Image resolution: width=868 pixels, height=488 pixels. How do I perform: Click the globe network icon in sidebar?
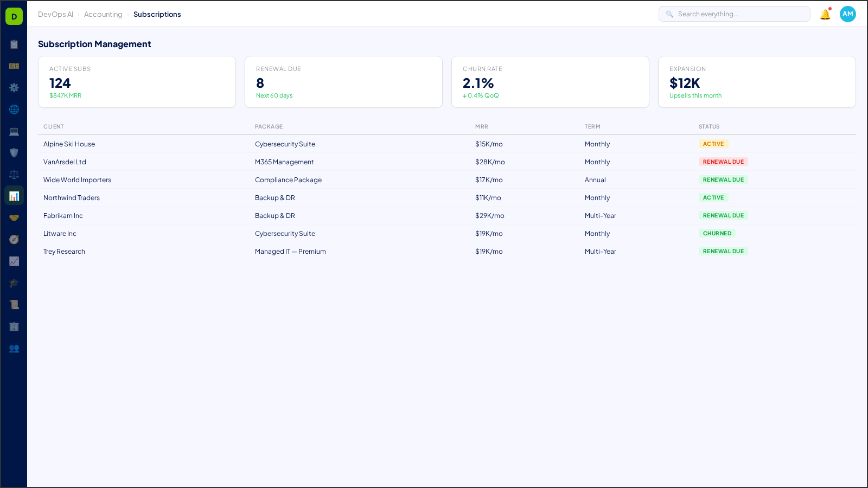(14, 110)
